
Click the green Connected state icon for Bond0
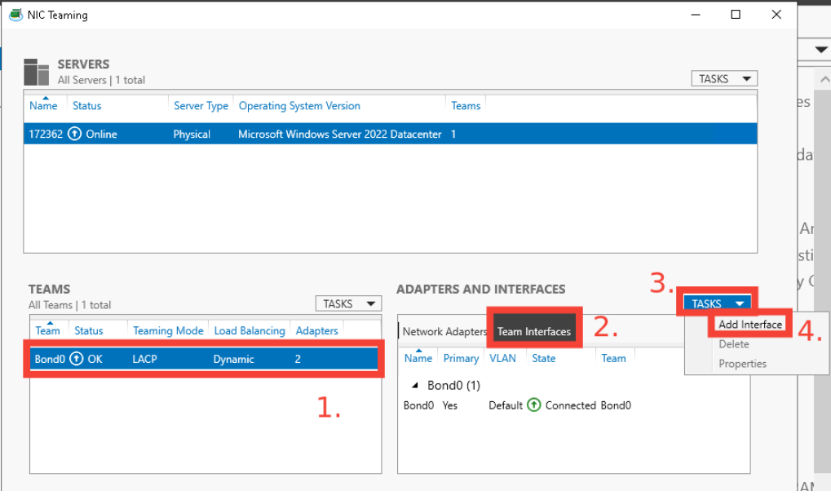[x=534, y=405]
